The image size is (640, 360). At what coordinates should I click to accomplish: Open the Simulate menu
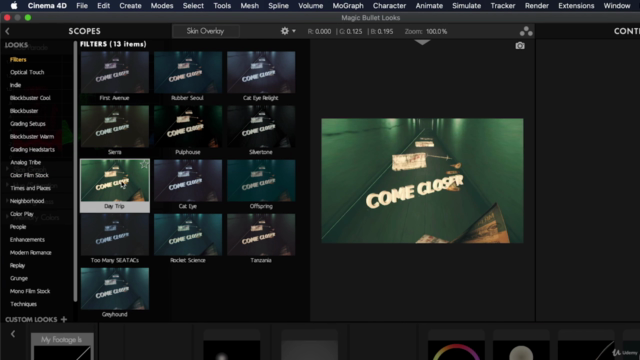[x=466, y=6]
